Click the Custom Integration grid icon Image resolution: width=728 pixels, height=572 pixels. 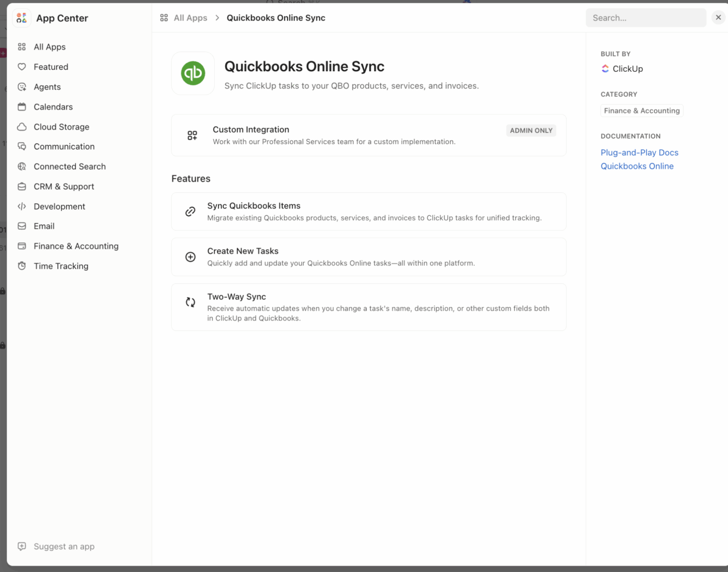(192, 135)
